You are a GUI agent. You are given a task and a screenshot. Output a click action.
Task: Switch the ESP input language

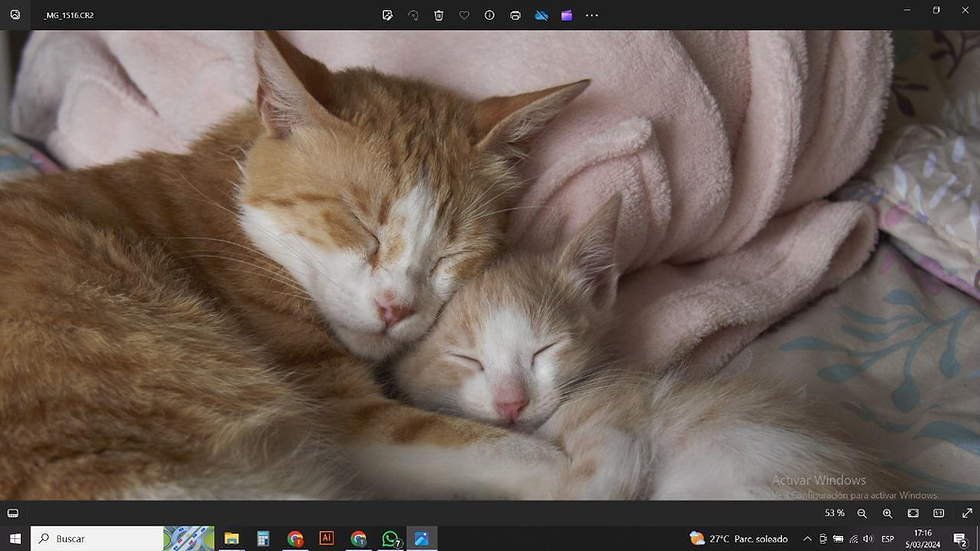(x=888, y=539)
